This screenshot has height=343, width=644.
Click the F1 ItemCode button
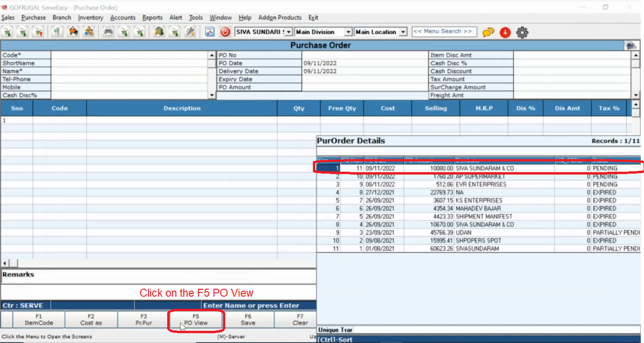39,320
